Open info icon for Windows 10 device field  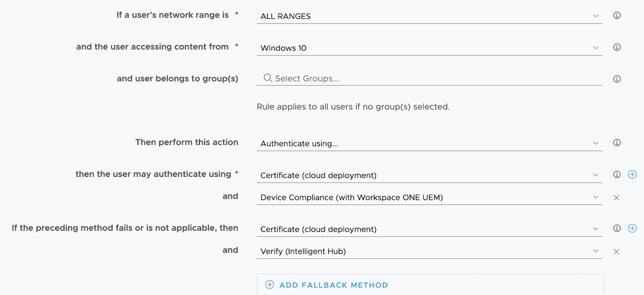(617, 47)
